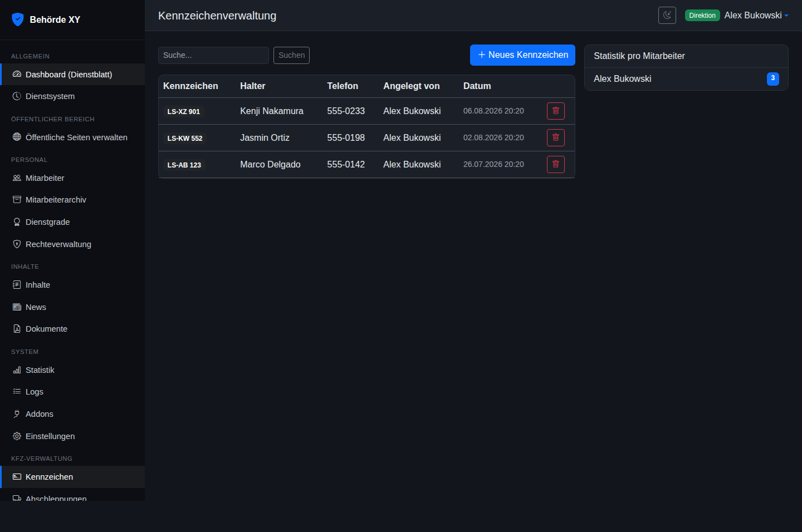Click holder name Kenji Nakamura
The width and height of the screenshot is (802, 532).
coord(272,111)
